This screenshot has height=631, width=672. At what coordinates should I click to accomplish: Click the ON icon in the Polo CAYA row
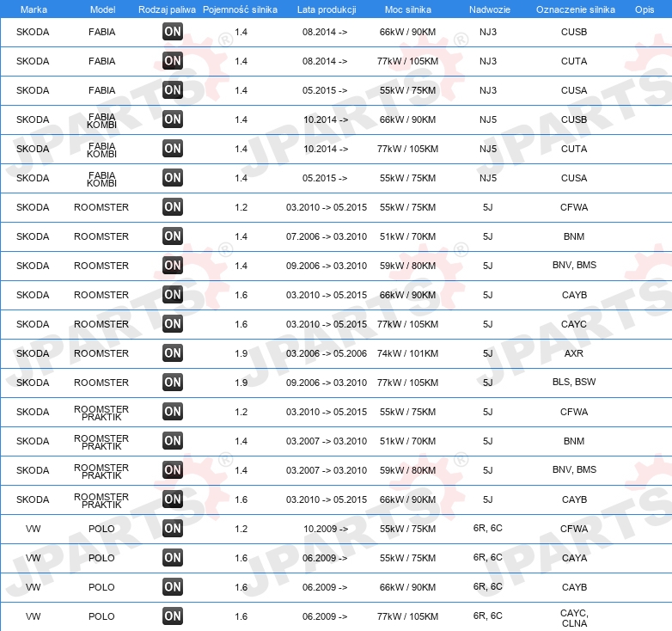(173, 557)
